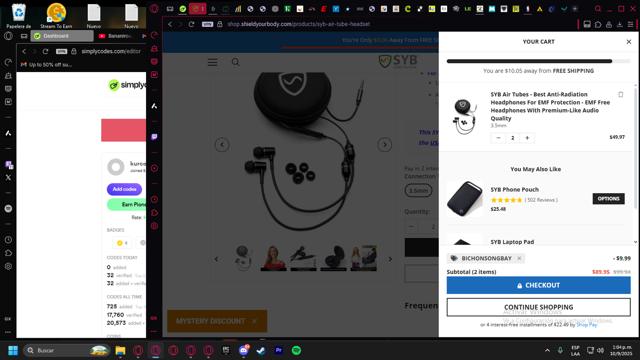This screenshot has width=640, height=360.
Task: Open SYB Air Tubes cart item thumbnail
Action: [465, 116]
